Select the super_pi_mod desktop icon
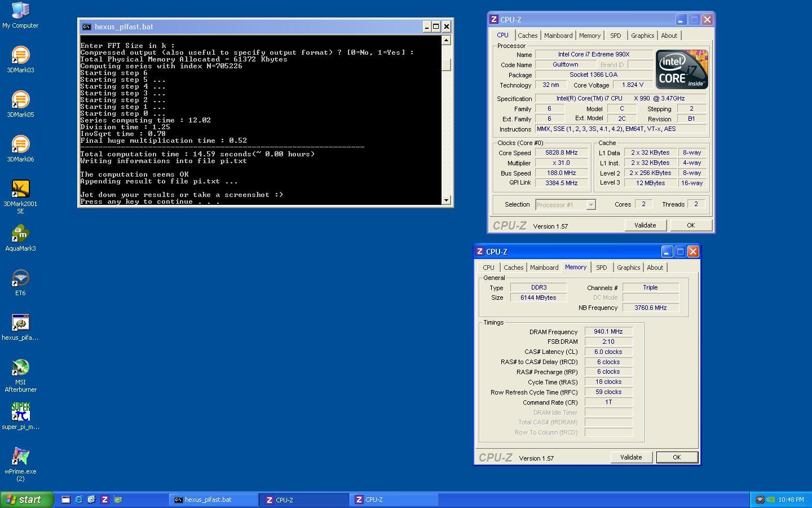Screen dimensions: 812x508 (x=20, y=417)
